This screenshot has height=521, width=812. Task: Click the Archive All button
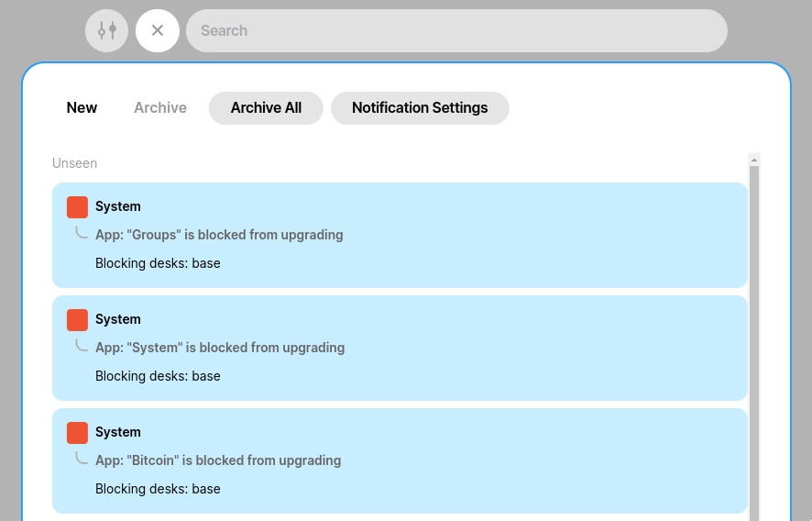pyautogui.click(x=266, y=108)
